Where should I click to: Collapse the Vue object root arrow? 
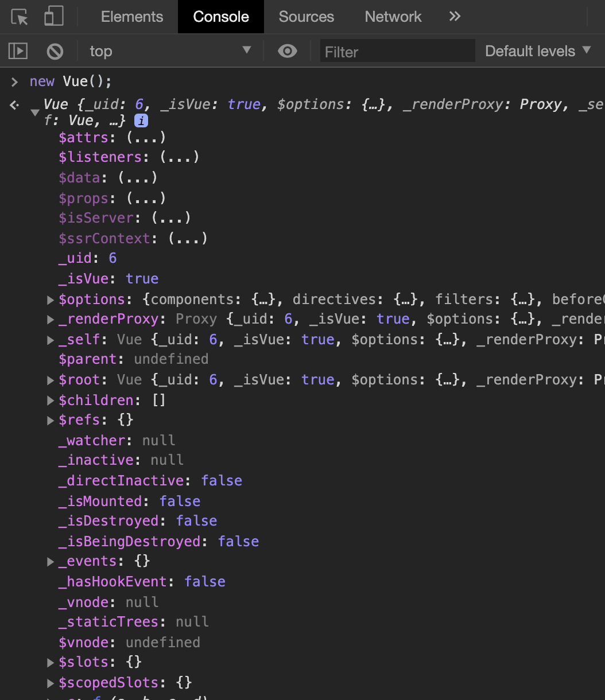point(35,112)
